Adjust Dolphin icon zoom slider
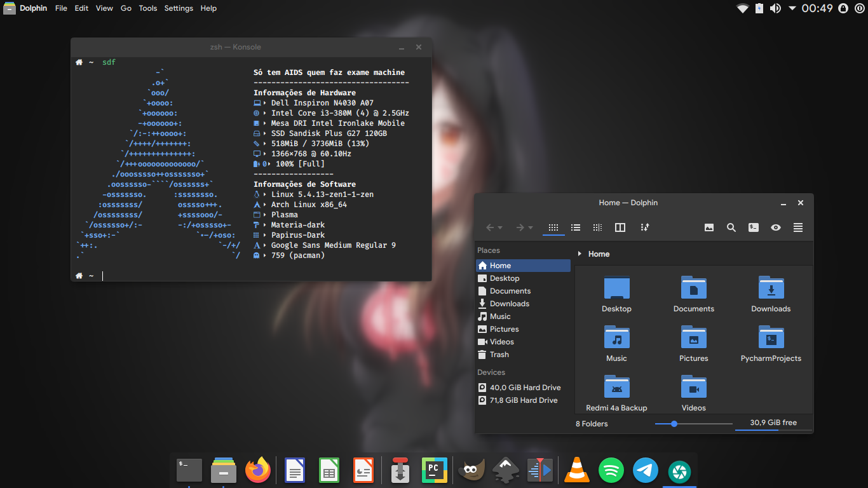 (694, 423)
